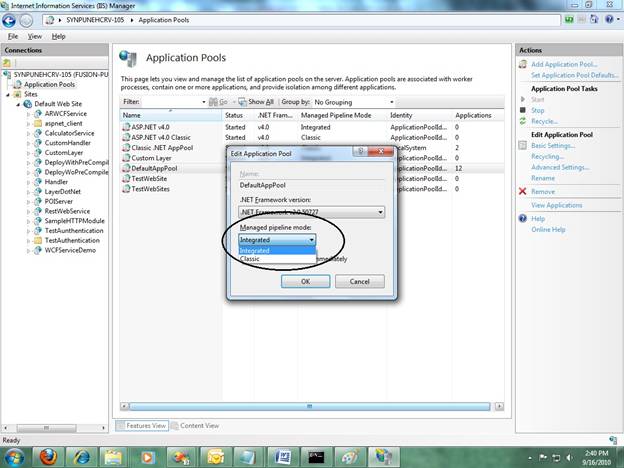624x468 pixels.
Task: Click the ARWCFService application icon
Action: (x=38, y=114)
